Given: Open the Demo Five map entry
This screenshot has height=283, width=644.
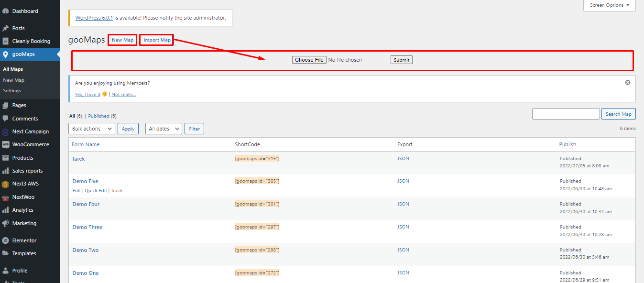Looking at the screenshot, I should point(85,181).
